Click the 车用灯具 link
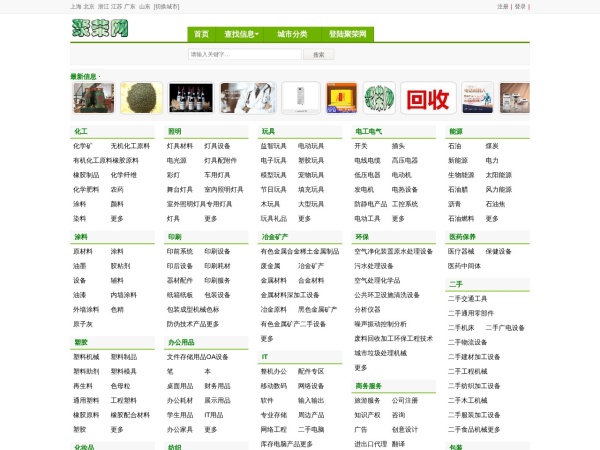600x450 pixels. pos(217,175)
